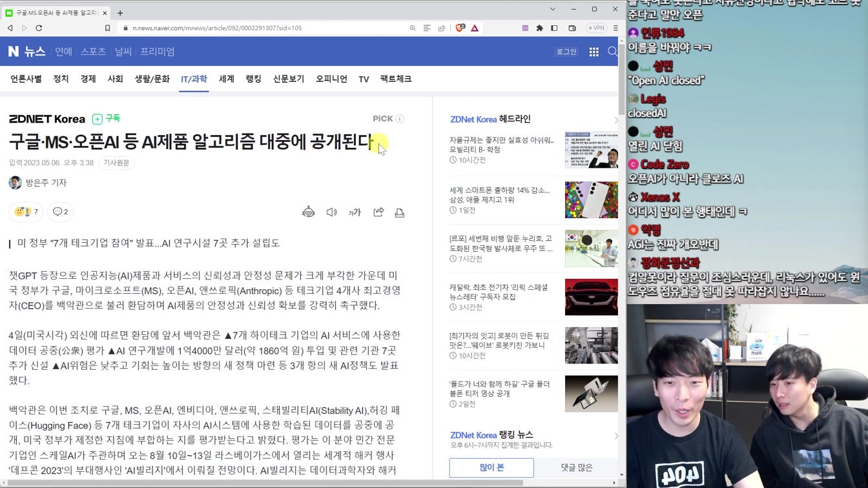
Task: Select the 오피니언 menu tab
Action: (331, 79)
